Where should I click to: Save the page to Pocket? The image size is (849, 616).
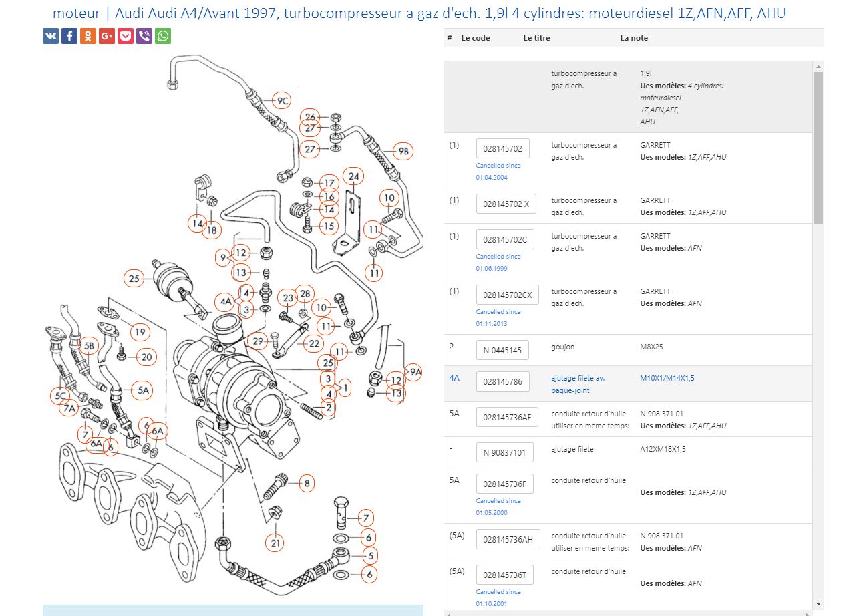[x=126, y=36]
